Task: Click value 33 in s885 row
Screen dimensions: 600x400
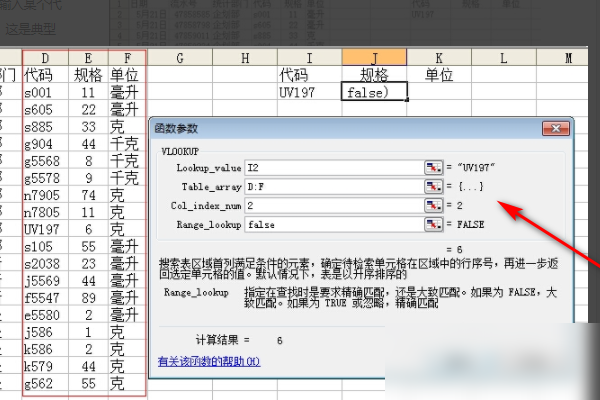Action: point(88,127)
